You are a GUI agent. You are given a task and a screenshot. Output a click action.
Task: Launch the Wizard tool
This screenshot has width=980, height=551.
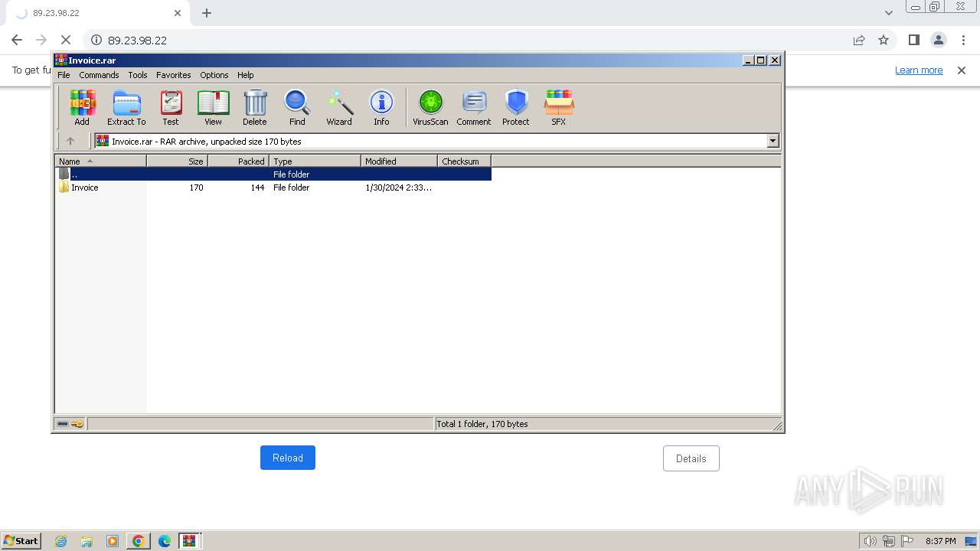coord(339,108)
